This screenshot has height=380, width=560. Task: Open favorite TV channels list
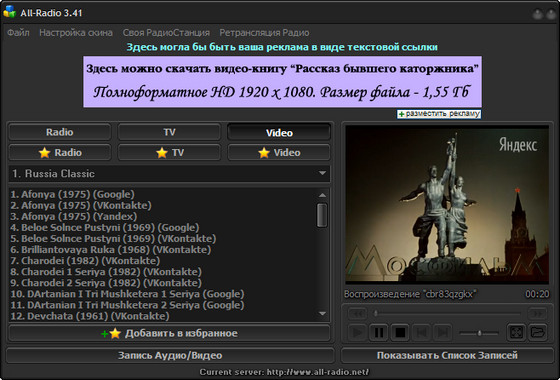point(169,152)
